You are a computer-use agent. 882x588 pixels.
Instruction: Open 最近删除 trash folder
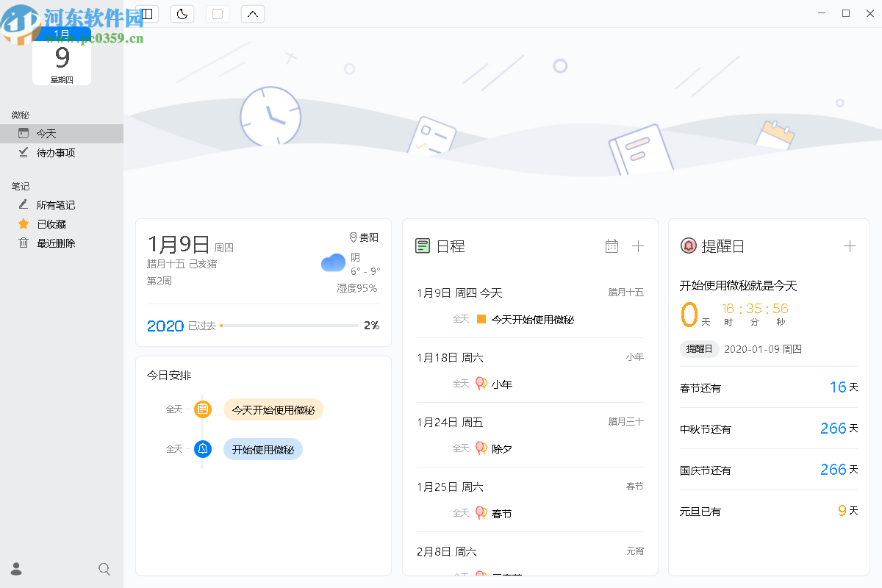coord(55,243)
